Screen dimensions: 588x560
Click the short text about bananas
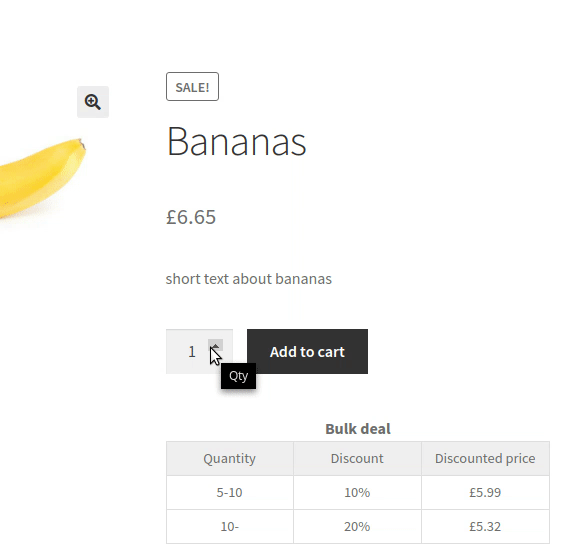(249, 279)
